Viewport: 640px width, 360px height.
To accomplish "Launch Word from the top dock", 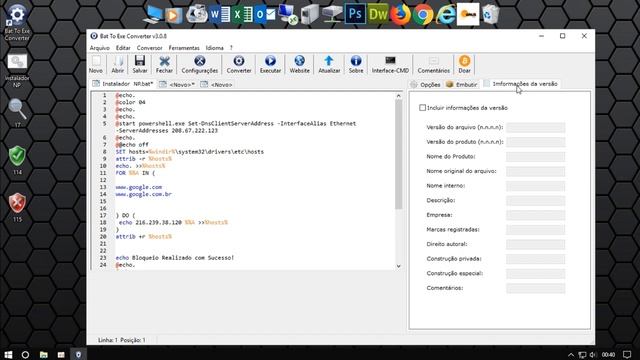I will [220, 14].
